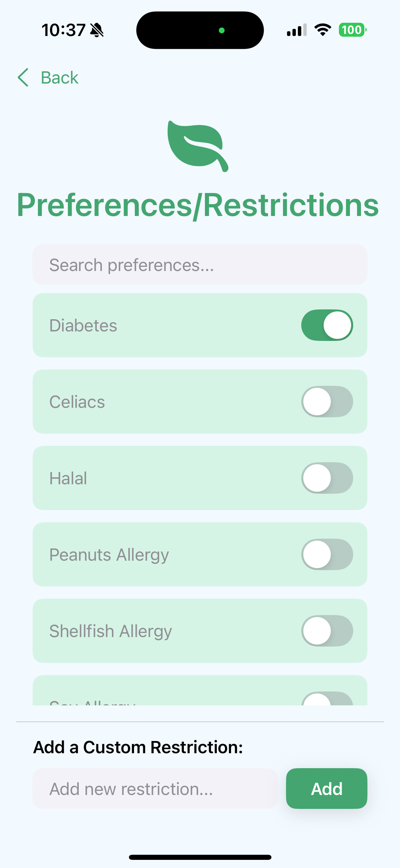The height and width of the screenshot is (868, 400).
Task: Tap the green leaf logo icon
Action: click(x=198, y=146)
